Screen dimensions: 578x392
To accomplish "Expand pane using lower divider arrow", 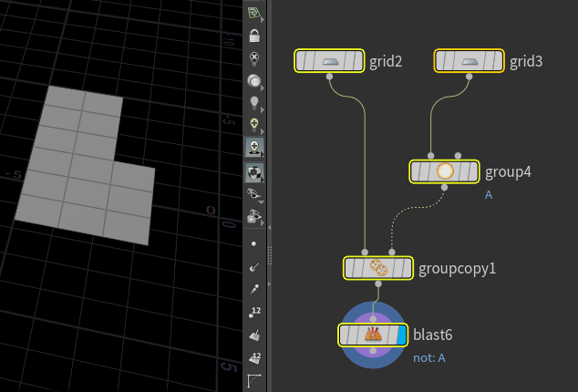I will pyautogui.click(x=269, y=284).
